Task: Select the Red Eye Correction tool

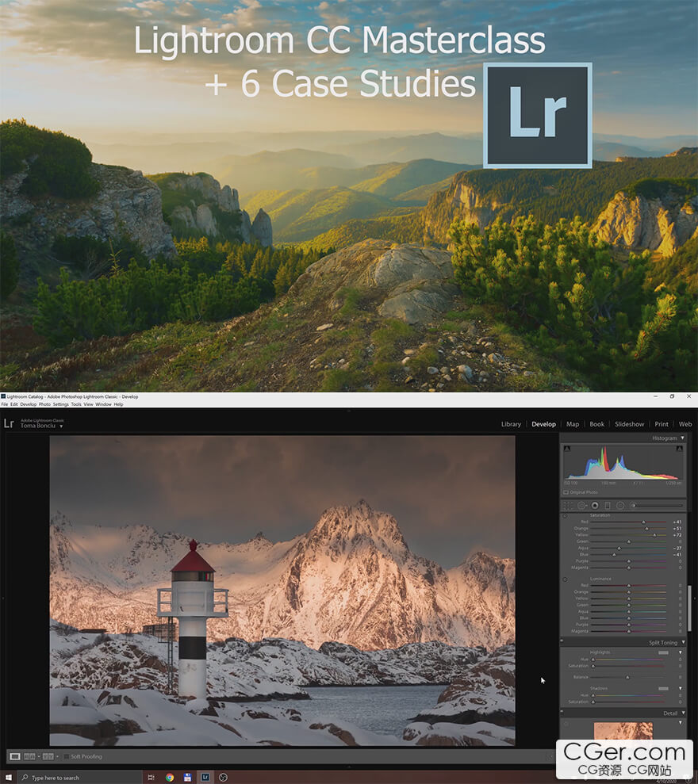Action: click(x=595, y=506)
